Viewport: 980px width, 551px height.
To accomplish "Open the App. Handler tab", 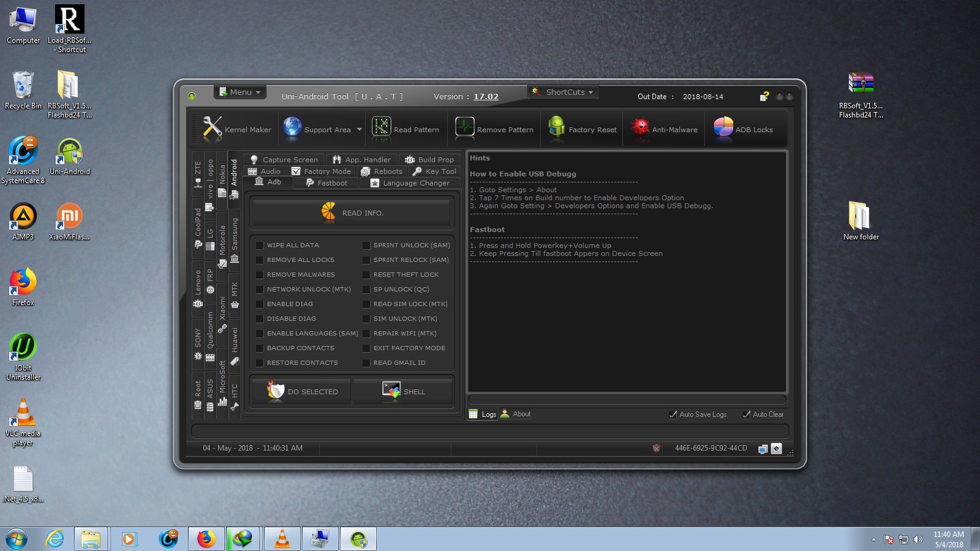I will [x=361, y=160].
